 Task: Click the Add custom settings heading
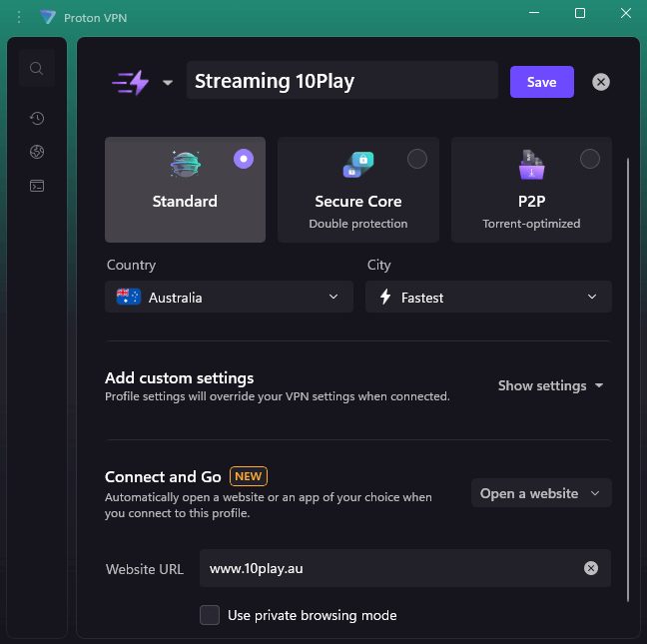coord(179,377)
